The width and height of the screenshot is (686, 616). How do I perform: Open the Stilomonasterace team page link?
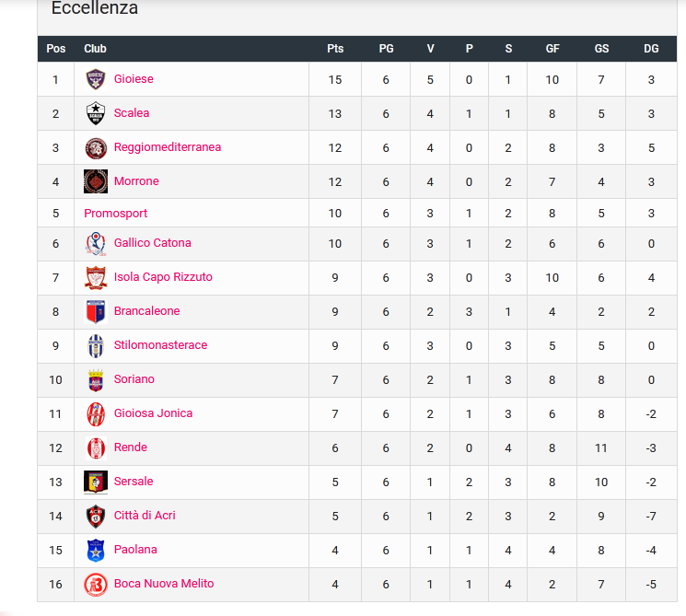(160, 345)
